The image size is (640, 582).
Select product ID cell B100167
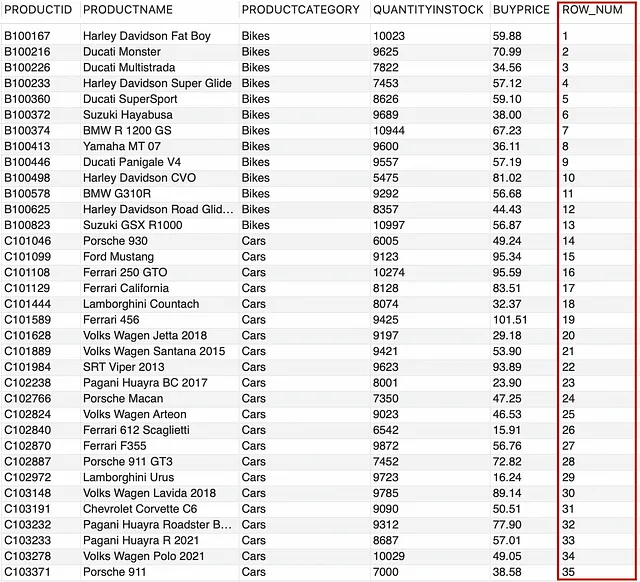click(x=27, y=36)
